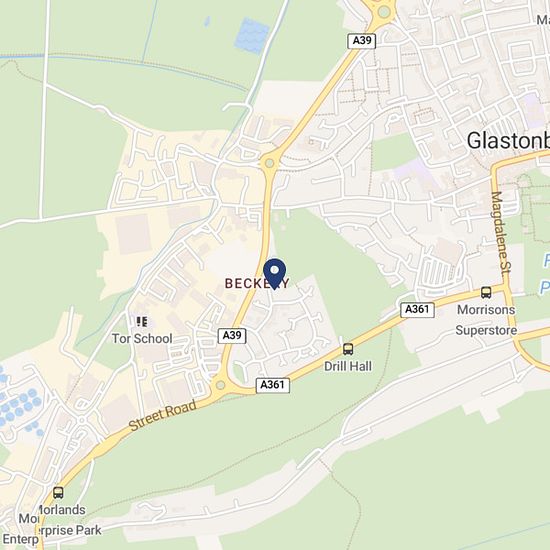Click the Glastonbury town label

coord(508,141)
